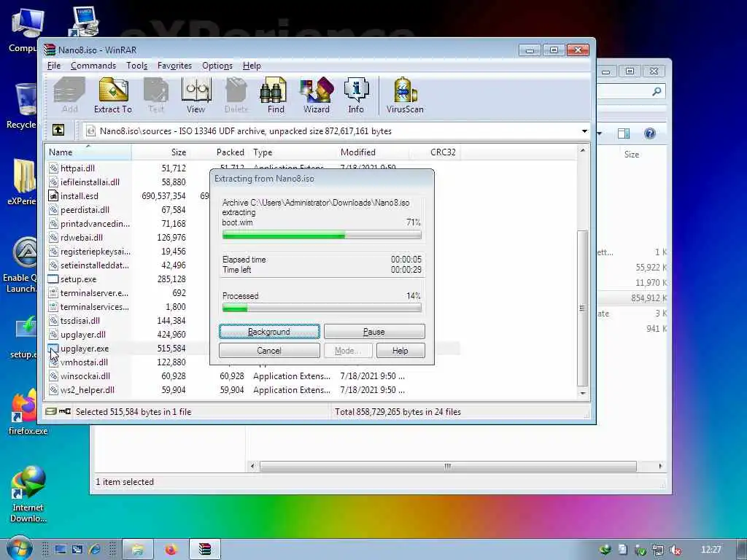Click the boot.wim file progress bar
747x560 pixels.
click(322, 235)
